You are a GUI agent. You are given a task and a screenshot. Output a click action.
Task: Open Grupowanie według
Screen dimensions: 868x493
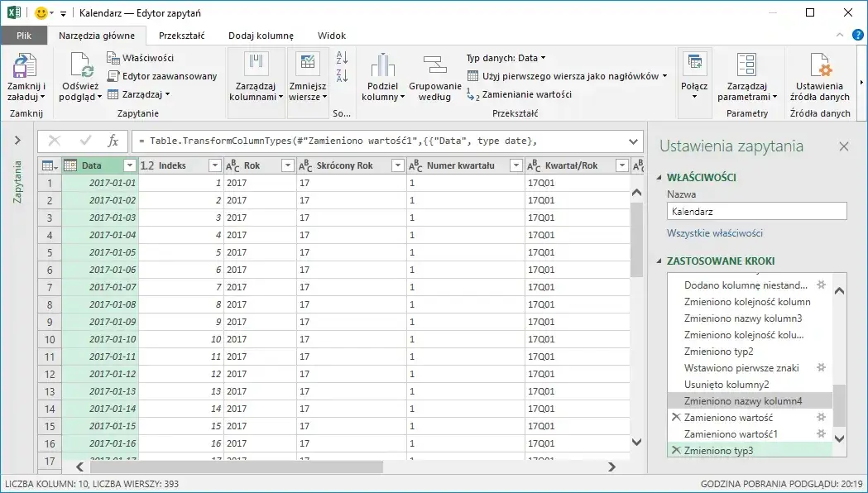coord(434,66)
